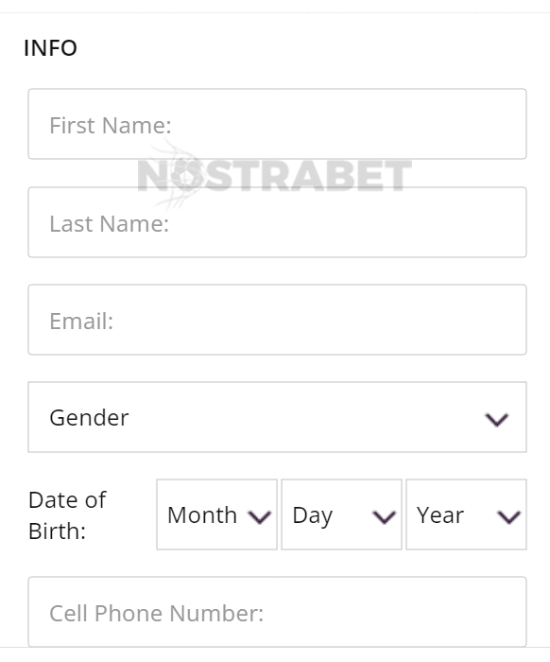
Task: Click the Date of Birth label
Action: click(x=67, y=515)
